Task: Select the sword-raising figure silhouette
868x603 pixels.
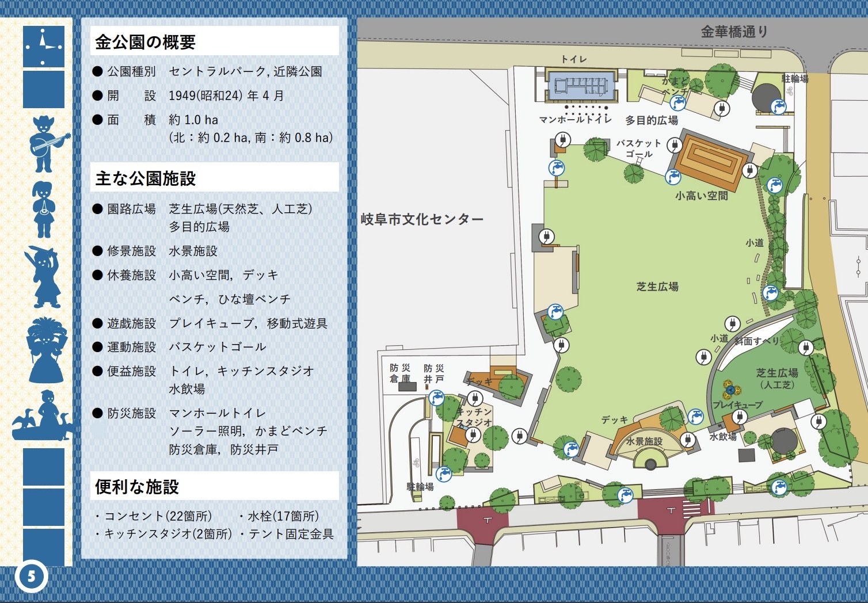Action: click(43, 277)
